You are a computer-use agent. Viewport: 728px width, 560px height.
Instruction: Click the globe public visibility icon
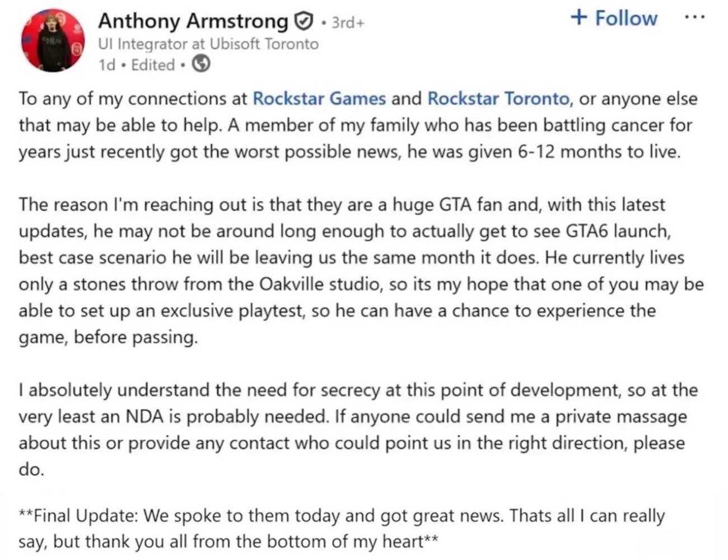(201, 64)
